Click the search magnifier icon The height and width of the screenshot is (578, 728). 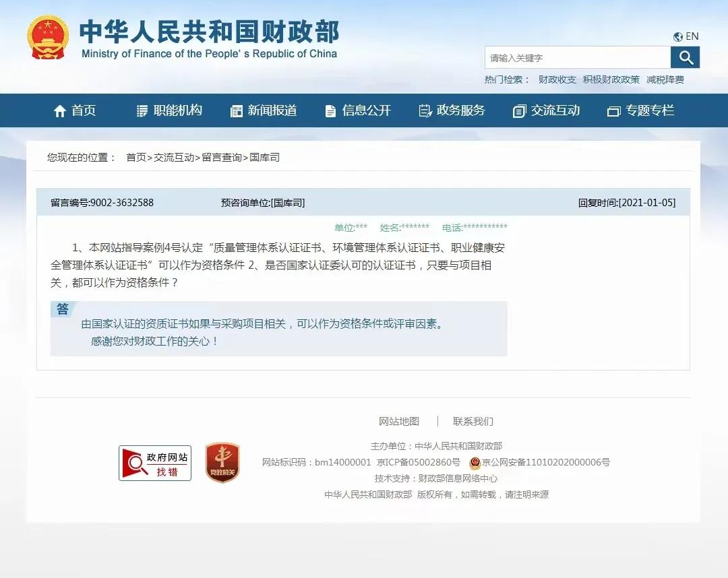click(686, 57)
